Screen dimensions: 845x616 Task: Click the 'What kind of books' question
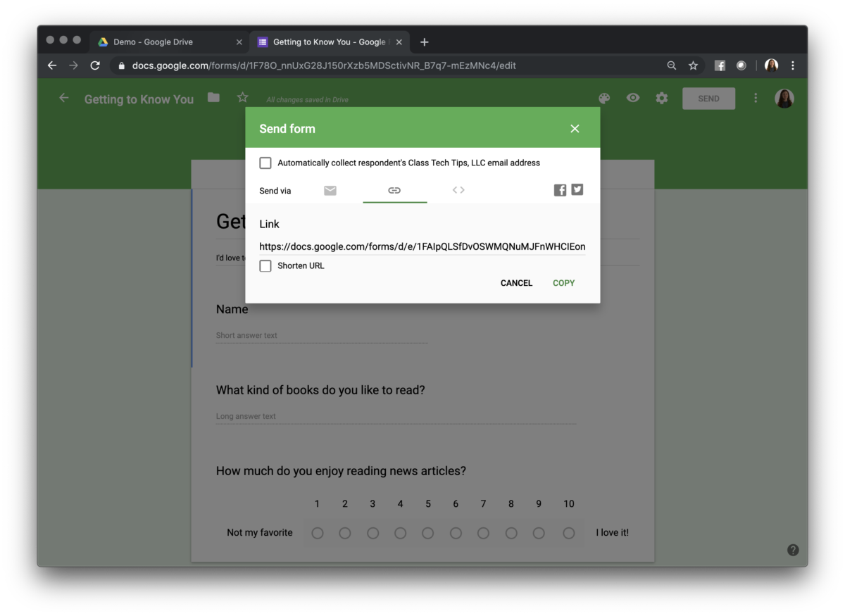pos(320,390)
